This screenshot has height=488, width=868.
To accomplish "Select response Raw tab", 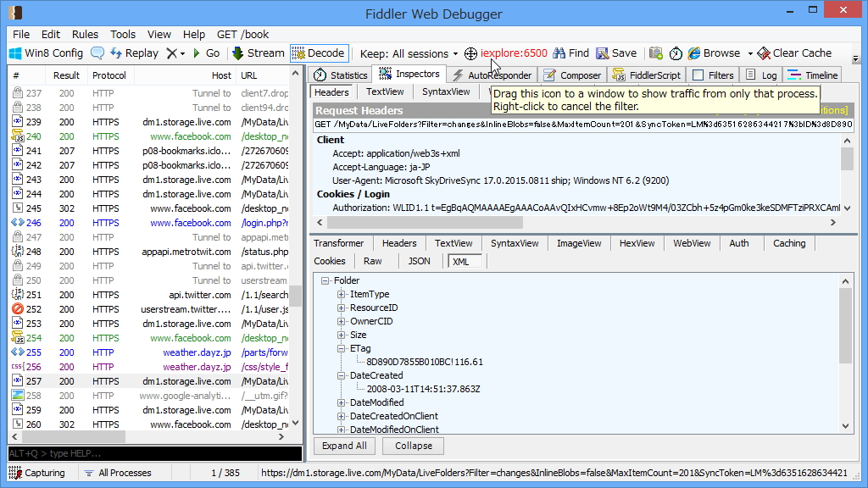I will (373, 261).
